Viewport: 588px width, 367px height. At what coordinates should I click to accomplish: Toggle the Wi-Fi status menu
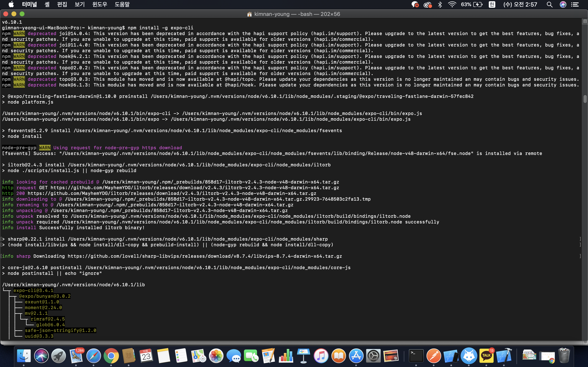click(452, 5)
